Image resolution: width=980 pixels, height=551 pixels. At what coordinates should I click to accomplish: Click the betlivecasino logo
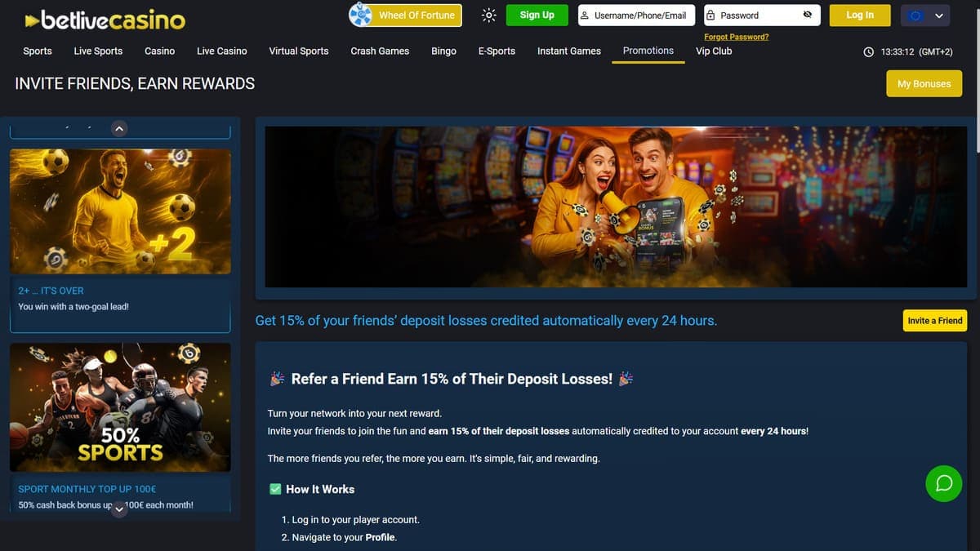(x=105, y=20)
